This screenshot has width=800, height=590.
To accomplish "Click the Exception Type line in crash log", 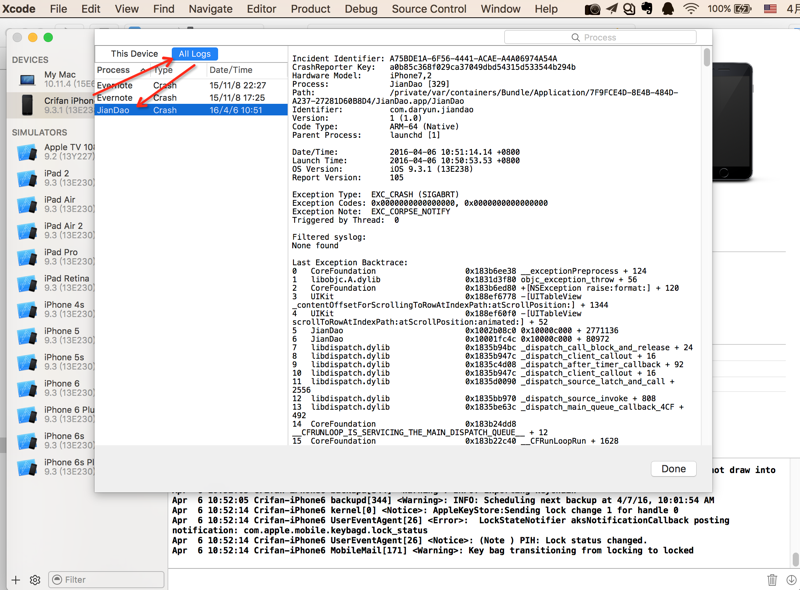I will coord(376,194).
